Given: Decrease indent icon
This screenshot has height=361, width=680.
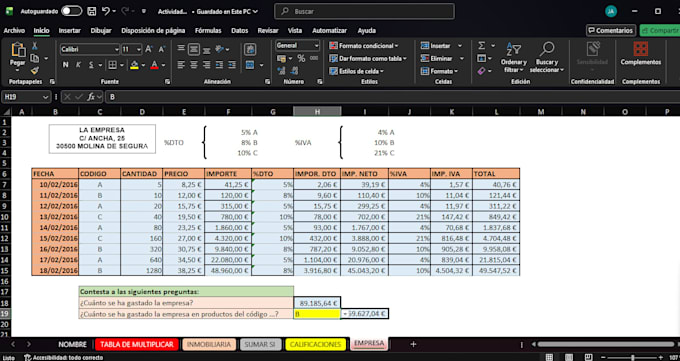Looking at the screenshot, I should [219, 65].
